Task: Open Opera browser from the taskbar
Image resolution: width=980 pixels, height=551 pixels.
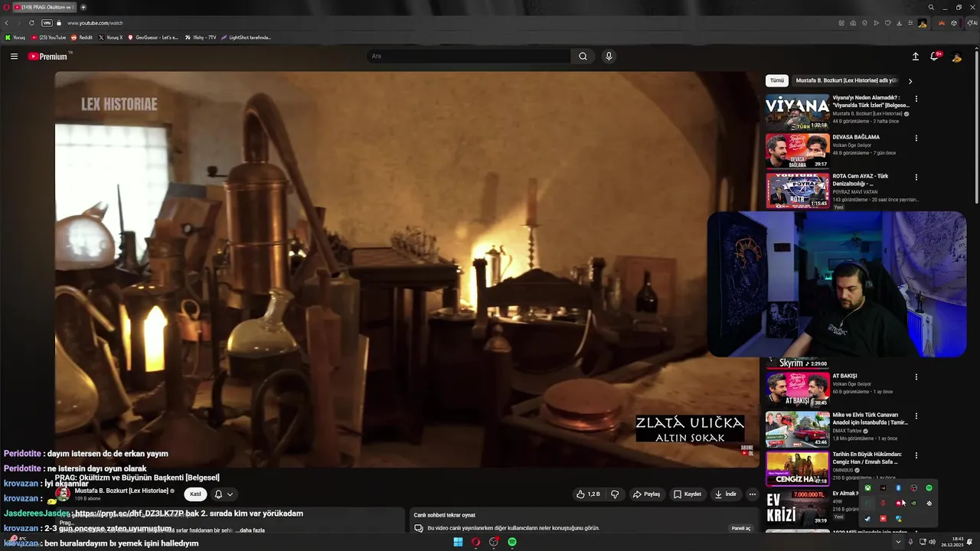Action: 475,542
